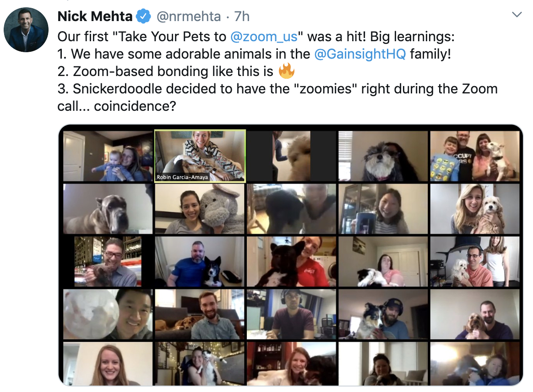The height and width of the screenshot is (392, 533).
Task: Click the Nick Mehta display name
Action: point(95,16)
